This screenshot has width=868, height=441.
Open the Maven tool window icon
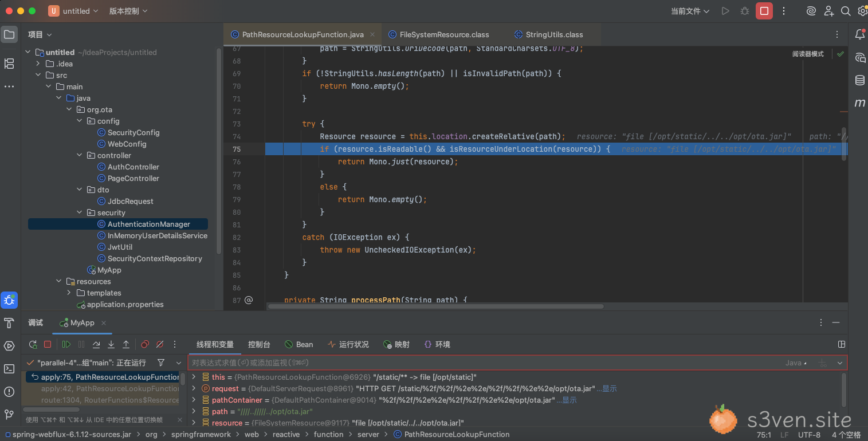click(860, 103)
